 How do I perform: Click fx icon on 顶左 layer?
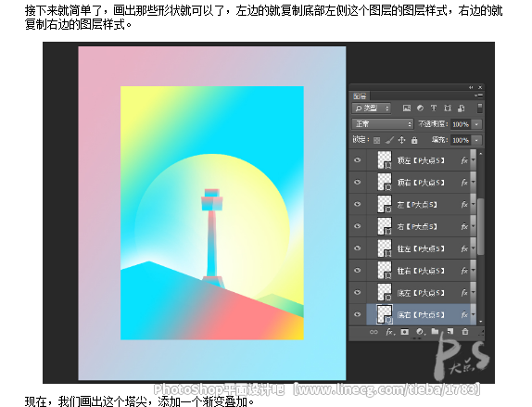click(464, 160)
